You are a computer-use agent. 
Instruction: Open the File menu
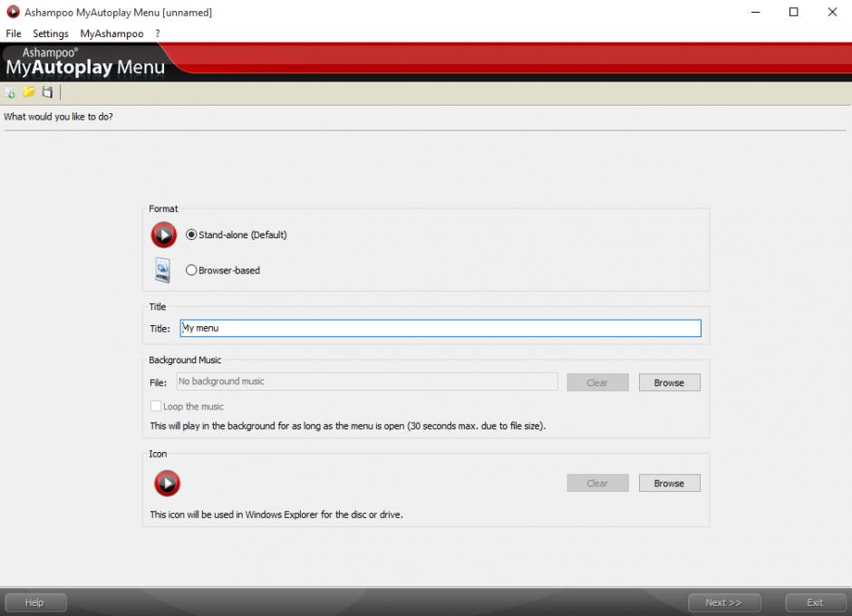click(x=14, y=34)
